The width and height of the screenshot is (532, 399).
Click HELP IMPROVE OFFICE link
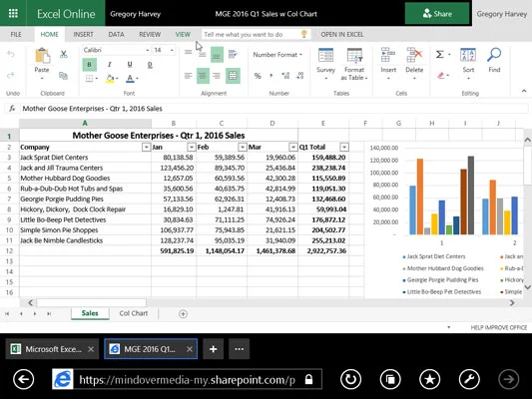coord(498,328)
